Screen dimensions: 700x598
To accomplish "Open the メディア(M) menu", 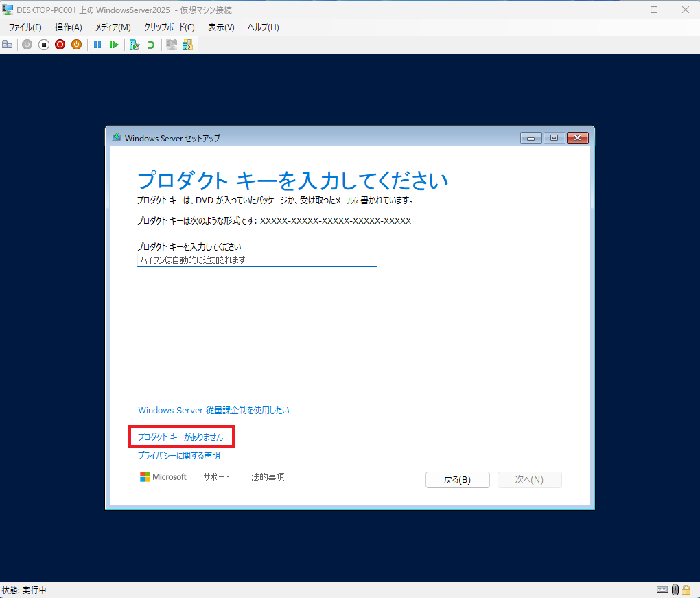I will (x=113, y=27).
